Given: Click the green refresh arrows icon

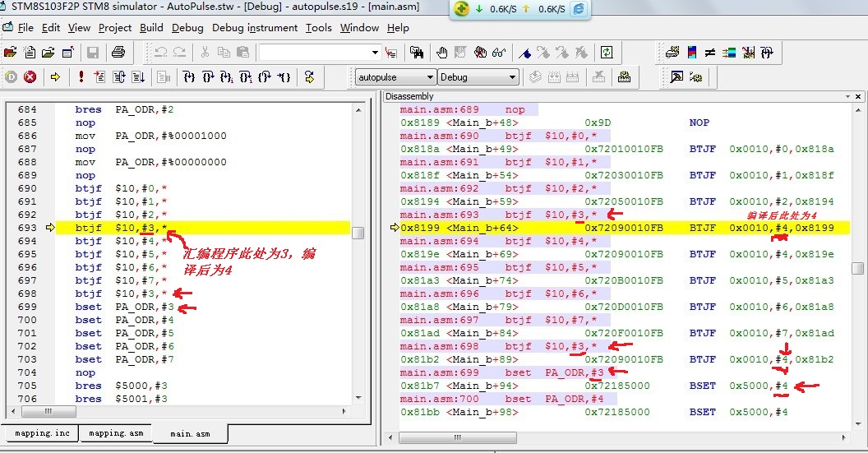Looking at the screenshot, I should coord(607,53).
